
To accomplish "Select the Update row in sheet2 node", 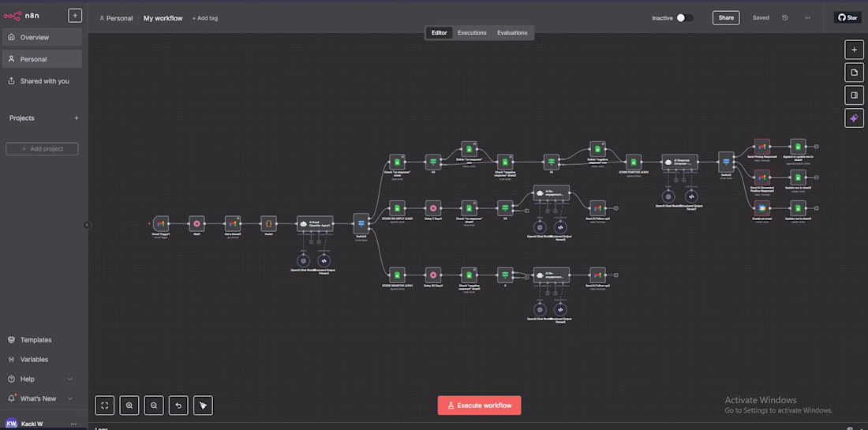I will point(799,178).
